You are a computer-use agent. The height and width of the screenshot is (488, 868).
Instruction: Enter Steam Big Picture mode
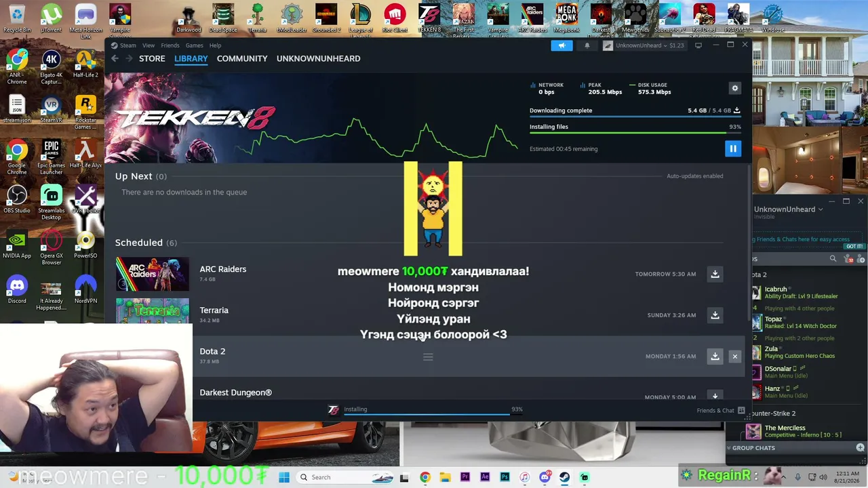point(698,45)
